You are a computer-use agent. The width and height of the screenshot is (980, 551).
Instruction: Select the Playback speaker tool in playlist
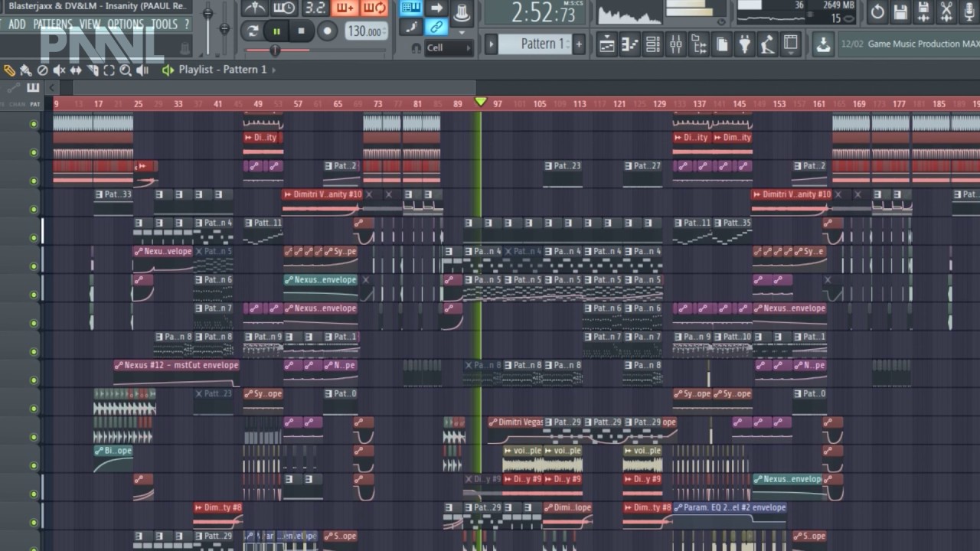click(x=142, y=70)
